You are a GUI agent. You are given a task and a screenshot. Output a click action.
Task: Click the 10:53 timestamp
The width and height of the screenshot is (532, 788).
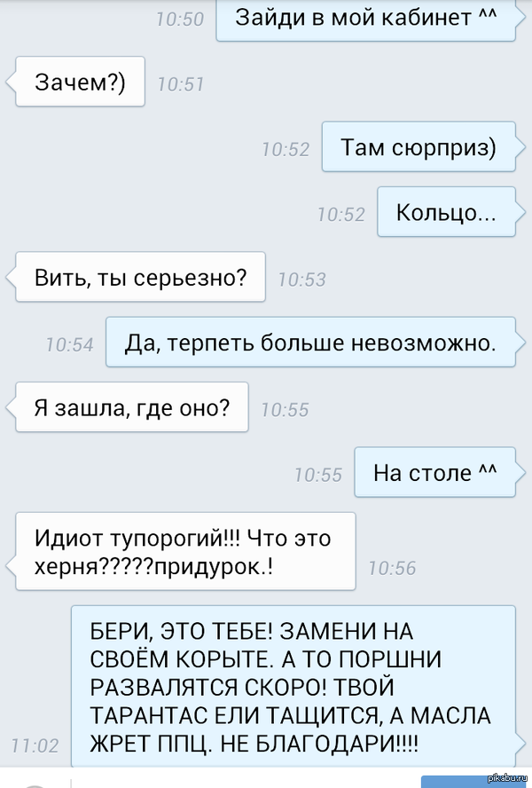point(302,280)
